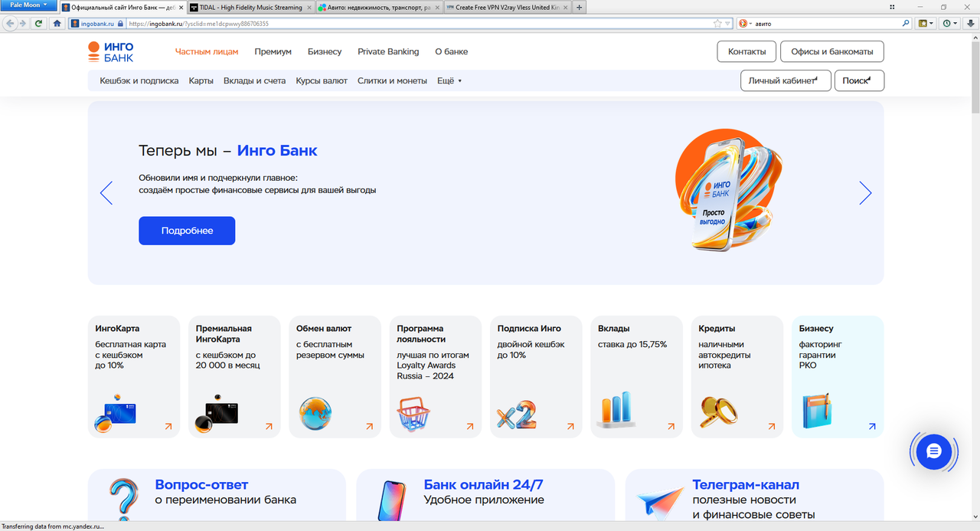Open the URL bar history dropdown arrow
The width and height of the screenshot is (980, 531).
[727, 24]
